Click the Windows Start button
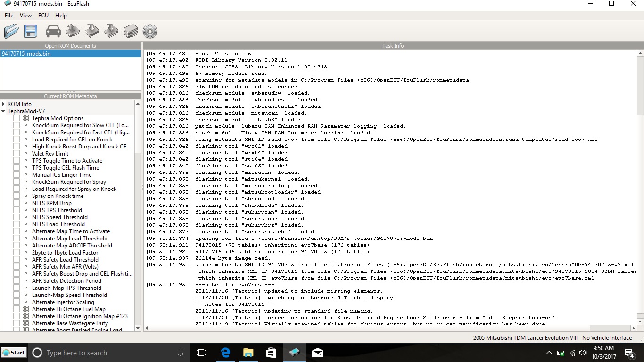644x362 pixels. click(x=14, y=353)
